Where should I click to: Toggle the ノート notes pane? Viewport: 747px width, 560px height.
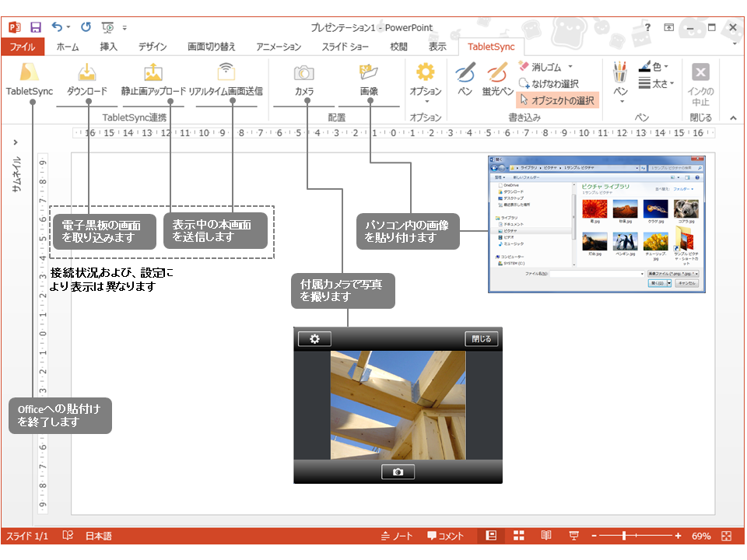point(397,536)
